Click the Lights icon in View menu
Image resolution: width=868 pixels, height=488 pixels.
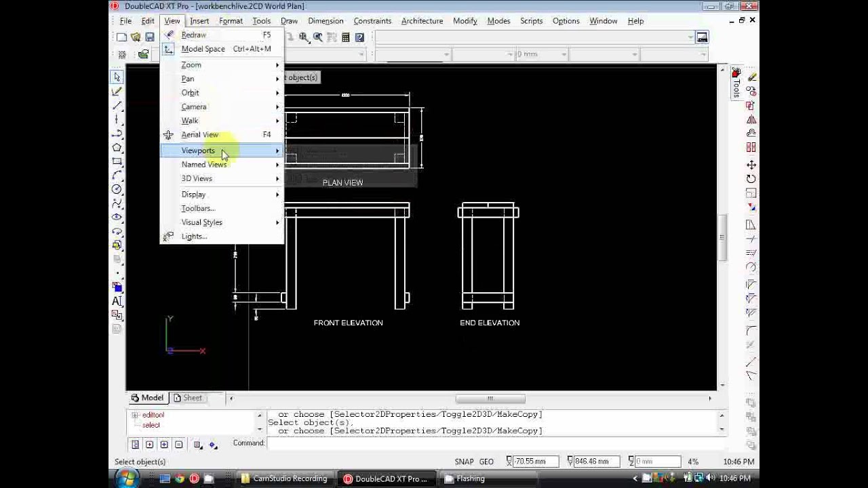click(x=168, y=237)
